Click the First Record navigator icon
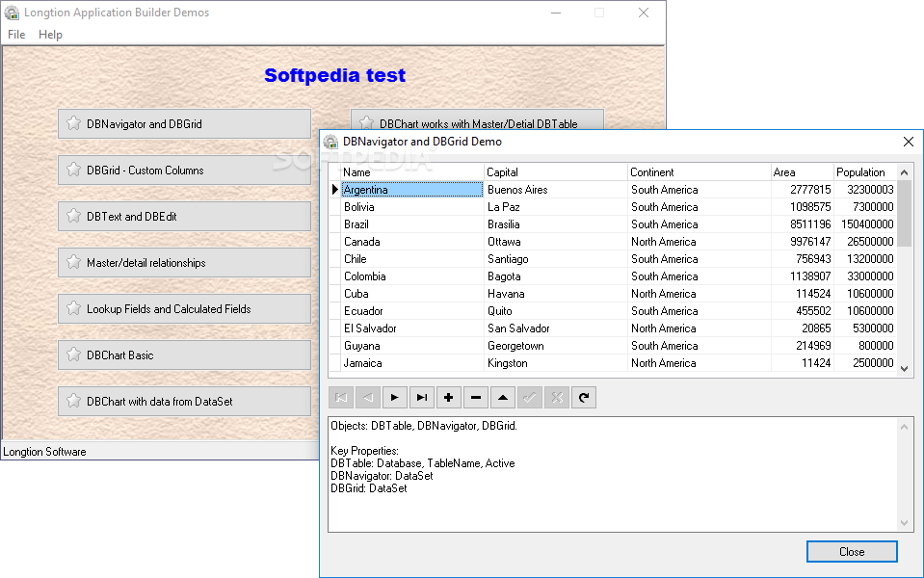 point(341,397)
